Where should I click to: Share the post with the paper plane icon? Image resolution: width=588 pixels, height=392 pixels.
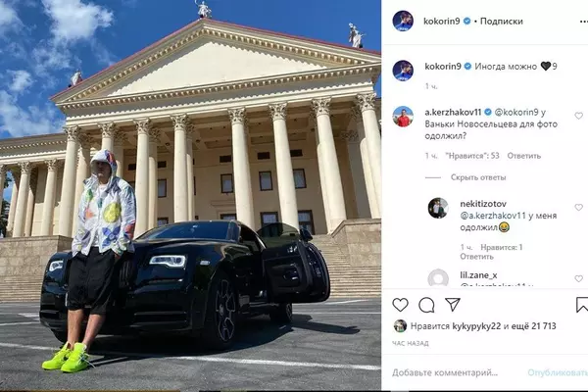[453, 305]
